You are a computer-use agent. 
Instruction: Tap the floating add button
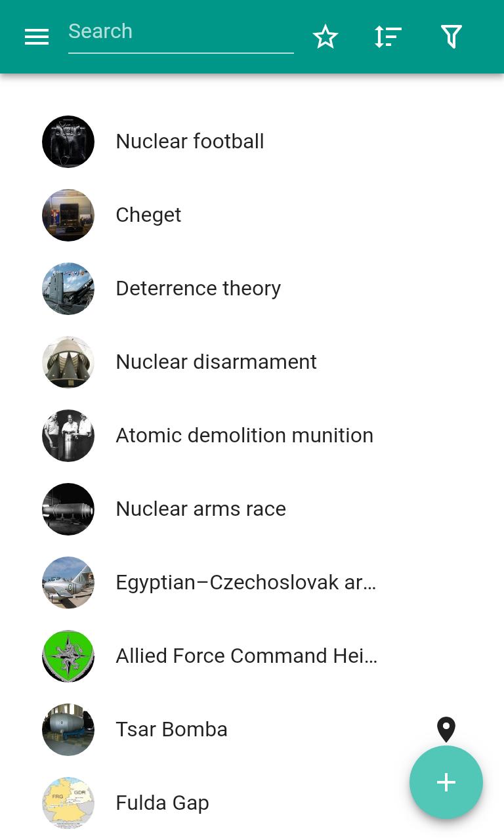point(446,782)
